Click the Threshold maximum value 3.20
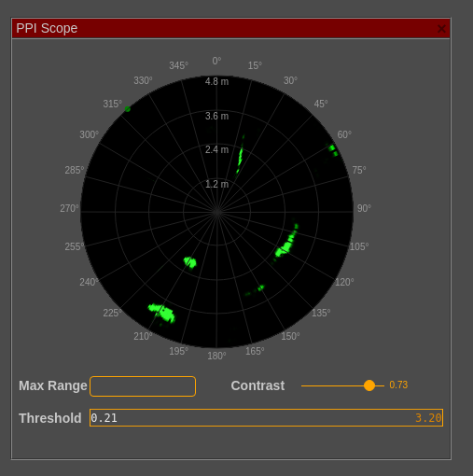This screenshot has height=476, width=473. [x=428, y=418]
